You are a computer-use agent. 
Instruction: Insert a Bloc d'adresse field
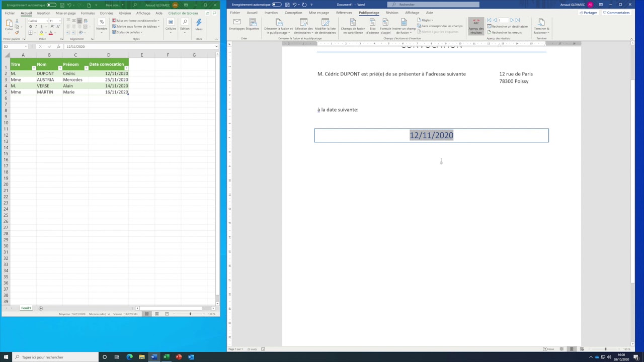pos(372,26)
